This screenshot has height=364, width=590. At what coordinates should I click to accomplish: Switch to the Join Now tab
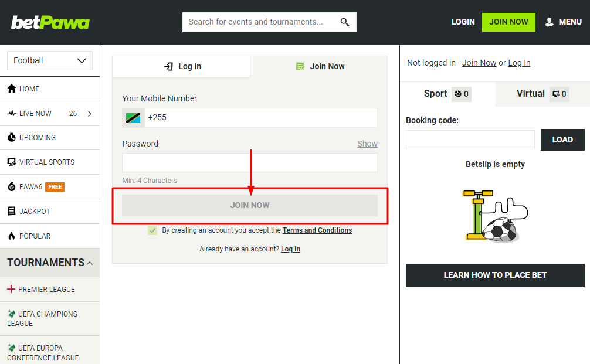click(x=319, y=67)
